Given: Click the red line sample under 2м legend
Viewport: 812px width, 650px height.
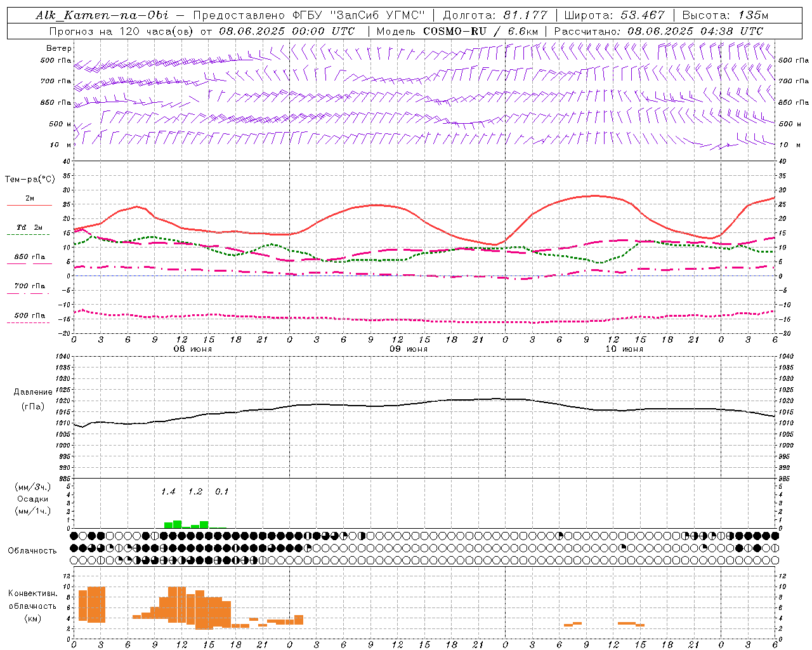Looking at the screenshot, I should tap(29, 205).
